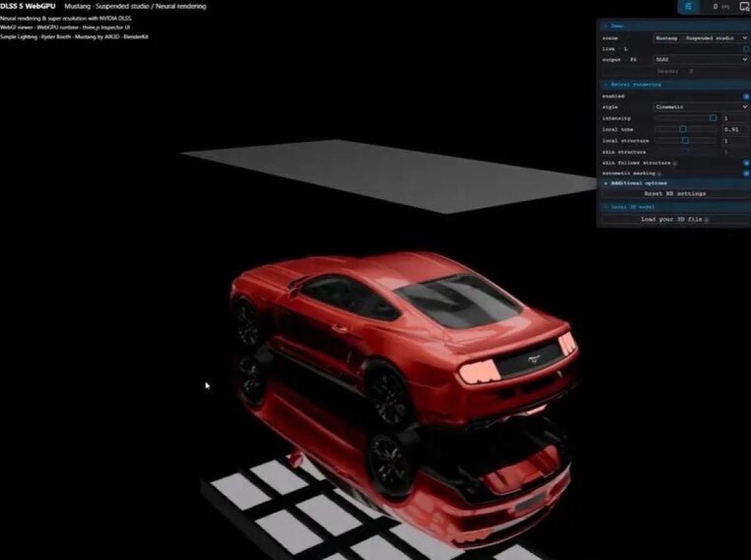Image resolution: width=751 pixels, height=560 pixels.
Task: Click info icon beside automatic masking
Action: pyautogui.click(x=659, y=173)
